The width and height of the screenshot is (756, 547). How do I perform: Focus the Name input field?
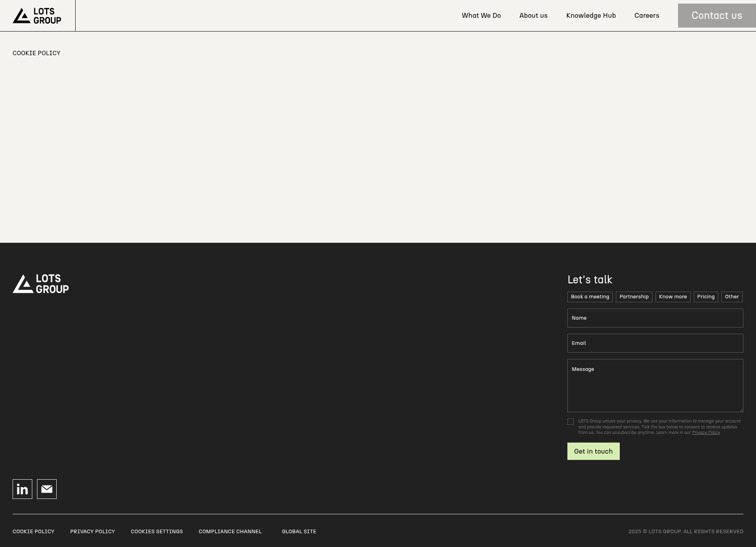click(x=655, y=318)
